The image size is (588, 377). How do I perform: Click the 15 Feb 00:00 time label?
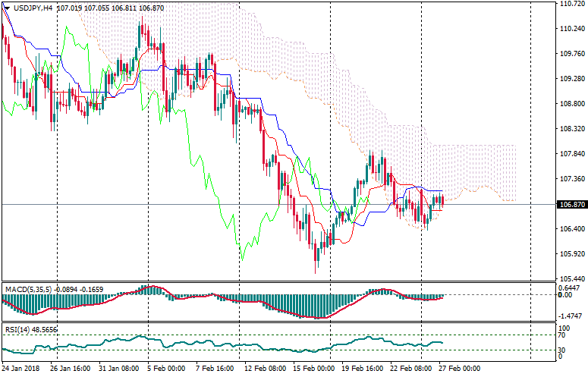pos(312,368)
